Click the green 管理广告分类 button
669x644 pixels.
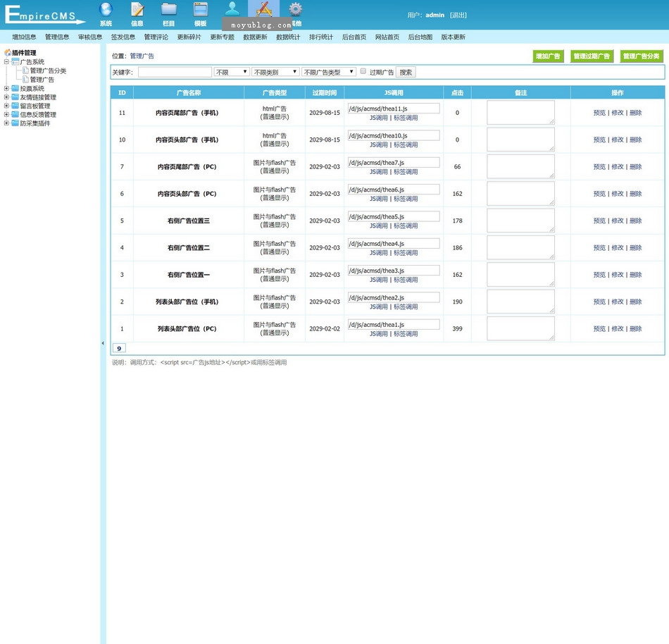tap(642, 56)
